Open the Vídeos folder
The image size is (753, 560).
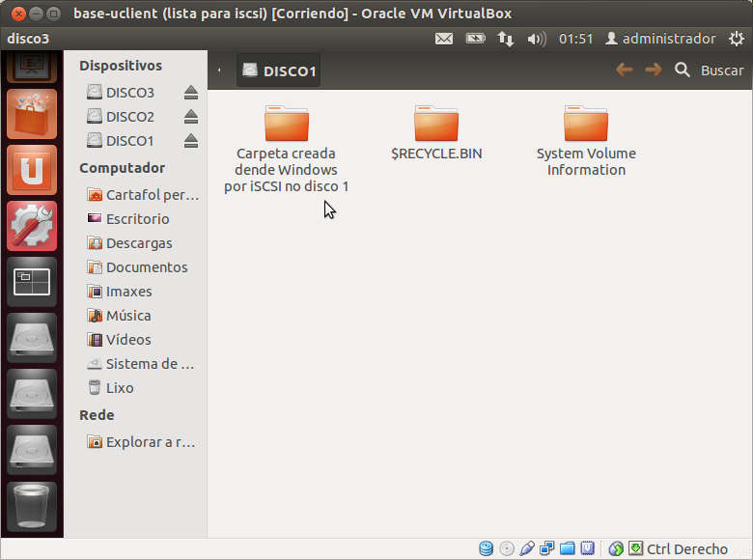coord(119,340)
